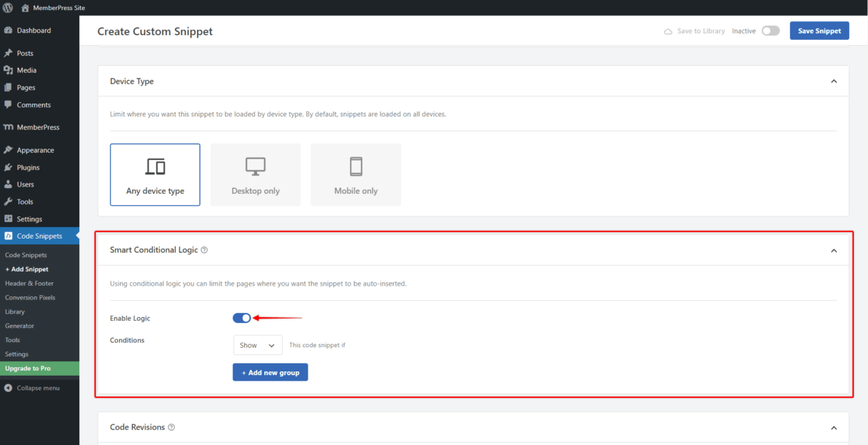Screen dimensions: 868x445
Task: Open the MemberPress Site home icon
Action: (x=25, y=8)
